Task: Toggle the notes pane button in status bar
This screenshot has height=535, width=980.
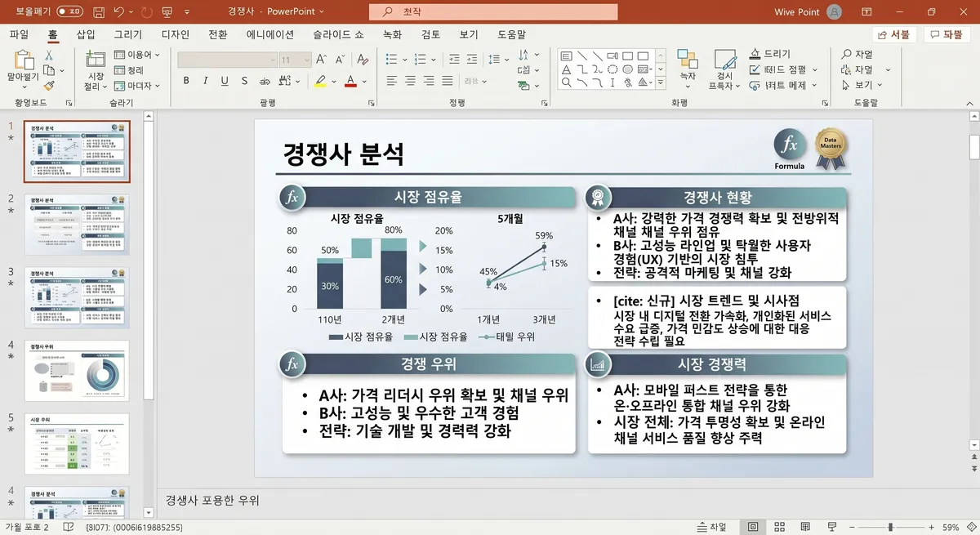Action: [x=712, y=528]
